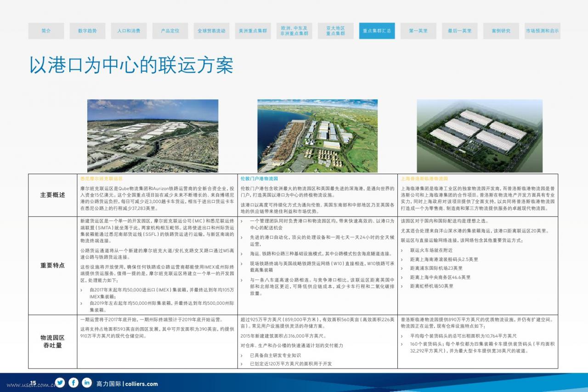Click the row label 主要概述
Viewport: 588px width, 392px height.
click(x=52, y=195)
